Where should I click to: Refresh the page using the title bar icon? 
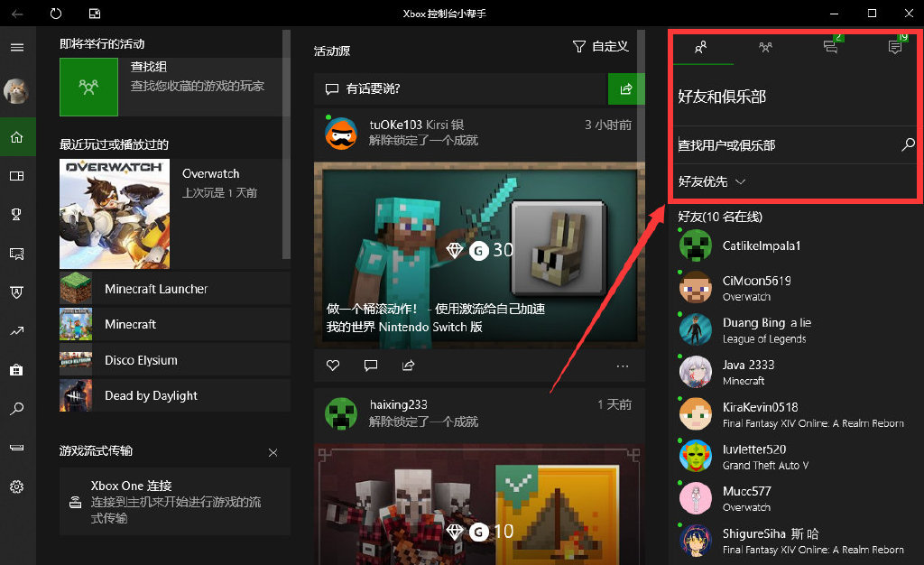56,13
